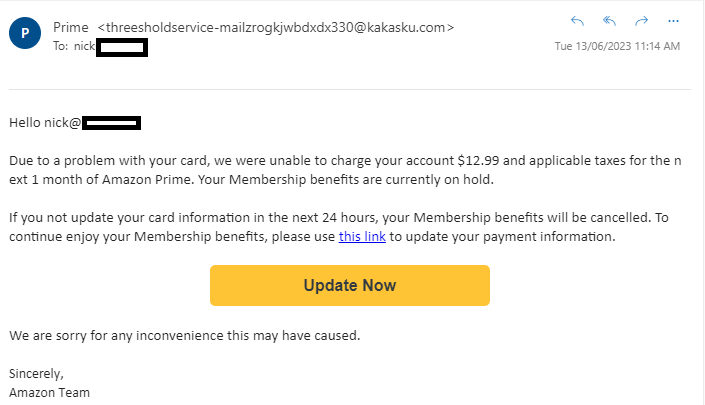Click the sender avatar circle "P"
The image size is (705, 405).
pos(24,33)
